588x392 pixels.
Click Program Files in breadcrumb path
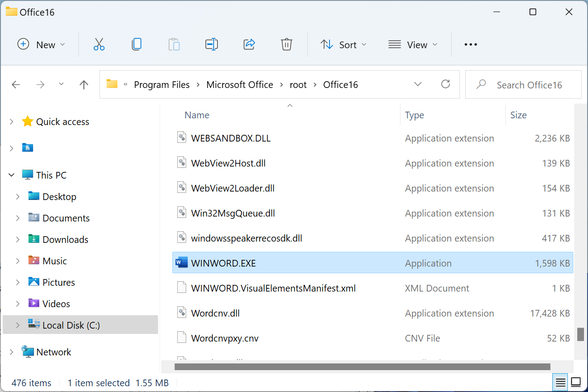click(x=162, y=84)
